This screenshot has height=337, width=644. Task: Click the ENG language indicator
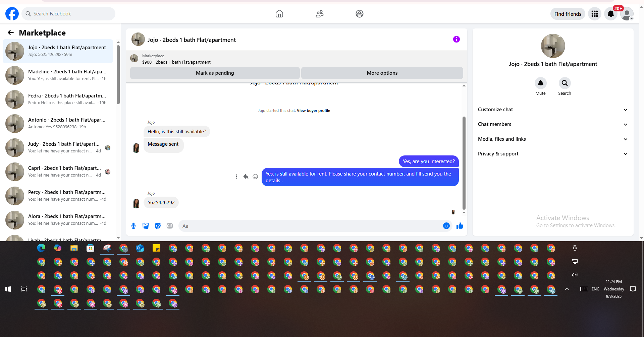tap(595, 289)
